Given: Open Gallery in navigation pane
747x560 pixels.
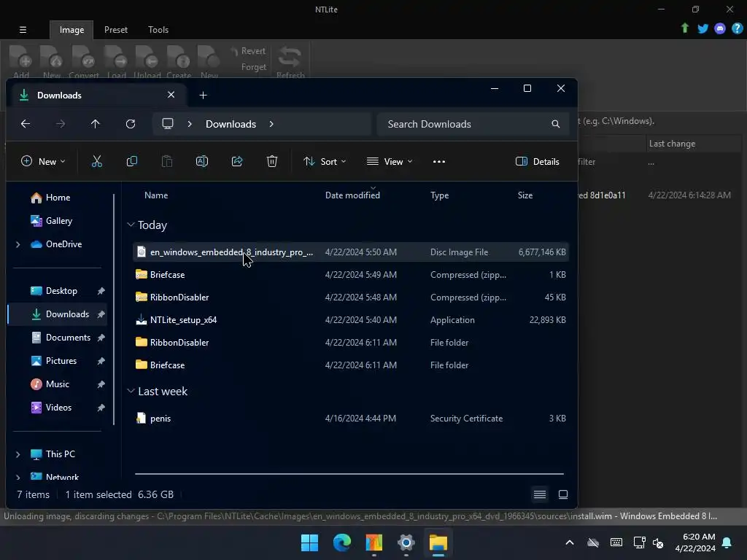Looking at the screenshot, I should pos(58,220).
